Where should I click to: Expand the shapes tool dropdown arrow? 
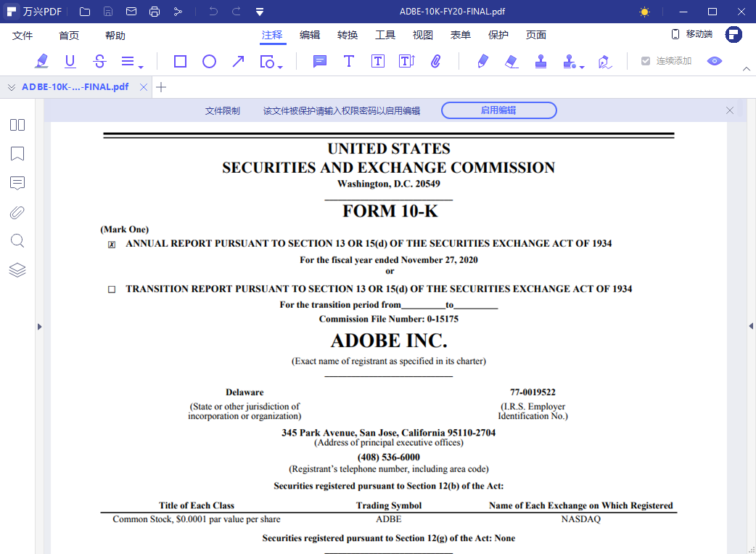pos(280,67)
